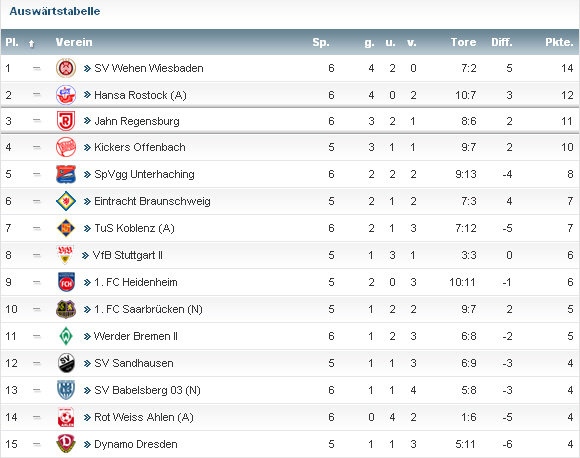Open the SV Babelsberg 03 (N) link
The height and width of the screenshot is (458, 580).
coord(147,390)
